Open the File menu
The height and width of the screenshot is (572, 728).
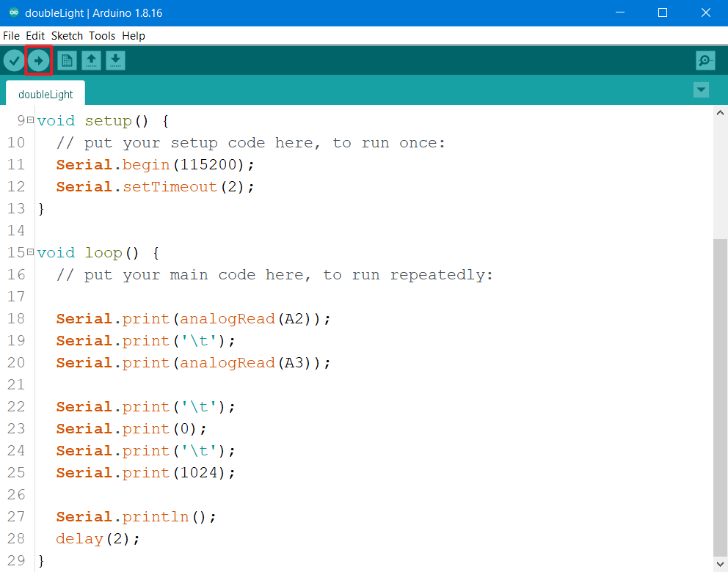pos(11,35)
